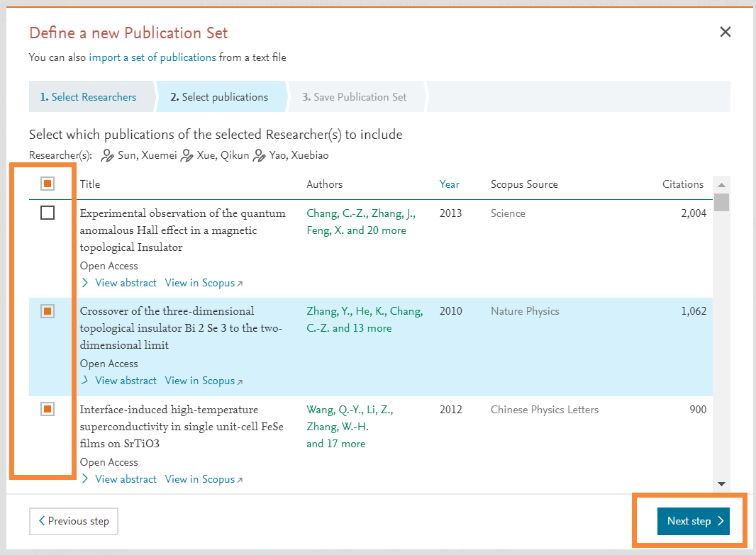The image size is (756, 555).
Task: Click the year 2013 cell
Action: point(450,213)
